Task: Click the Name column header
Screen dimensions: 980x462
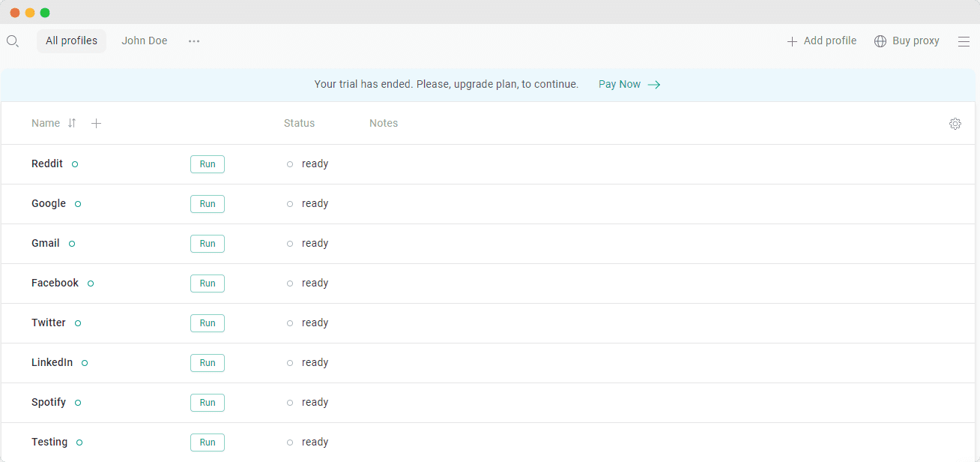Action: pos(46,123)
